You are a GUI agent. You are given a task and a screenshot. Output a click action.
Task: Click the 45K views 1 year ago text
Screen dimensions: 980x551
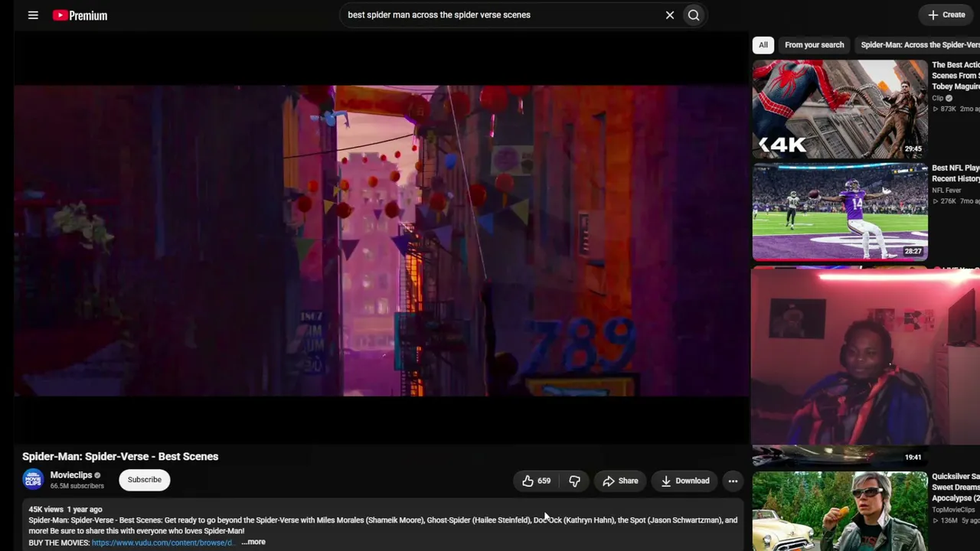65,509
